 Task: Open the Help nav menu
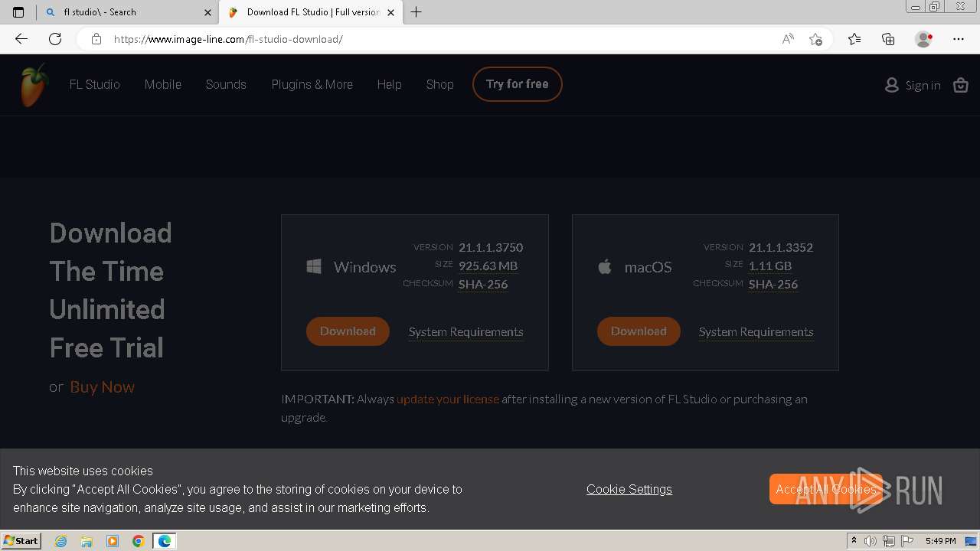[x=389, y=84]
